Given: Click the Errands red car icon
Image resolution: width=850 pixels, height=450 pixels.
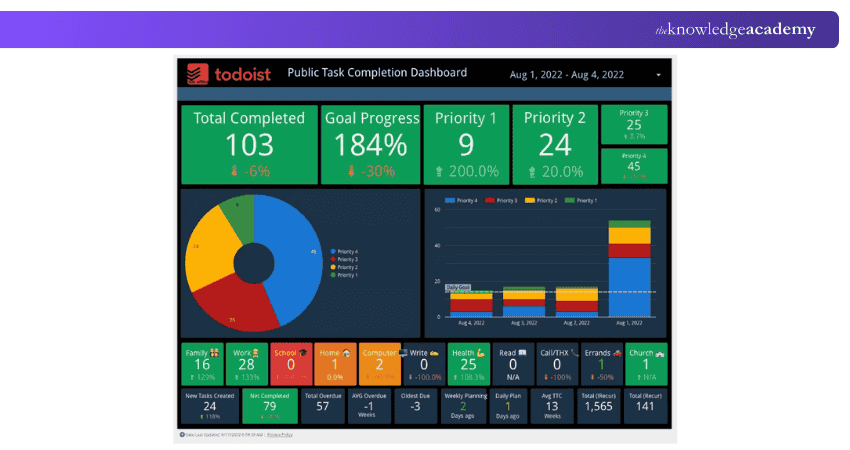Looking at the screenshot, I should (x=617, y=353).
